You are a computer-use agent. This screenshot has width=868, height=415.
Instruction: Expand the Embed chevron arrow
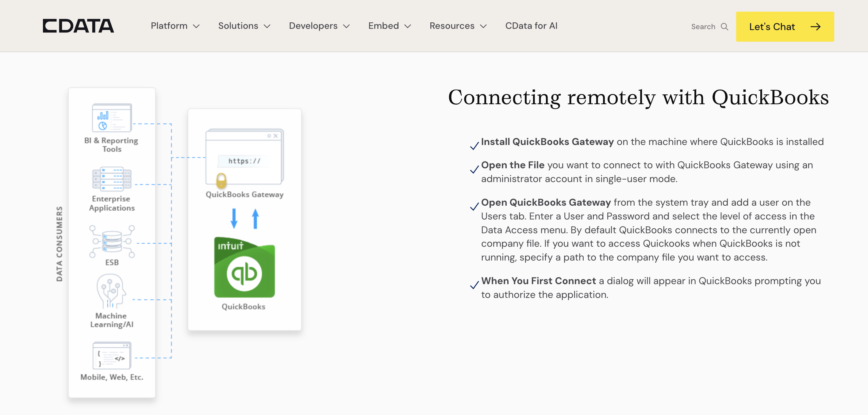click(x=408, y=26)
